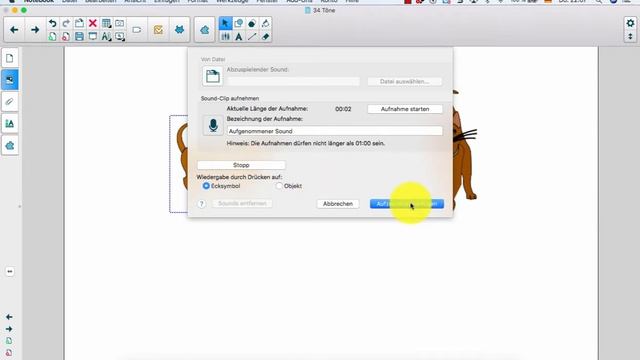This screenshot has height=360, width=640.
Task: Click the Sounds entfernen button
Action: [x=242, y=203]
